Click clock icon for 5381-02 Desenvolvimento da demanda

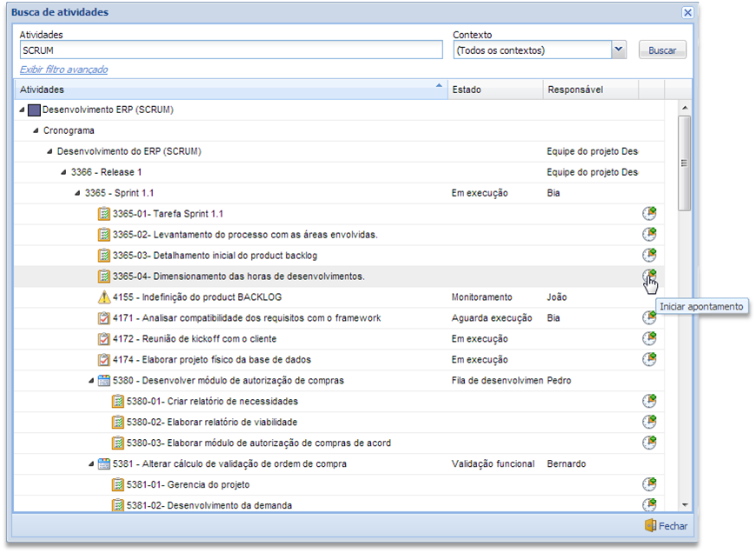point(649,504)
